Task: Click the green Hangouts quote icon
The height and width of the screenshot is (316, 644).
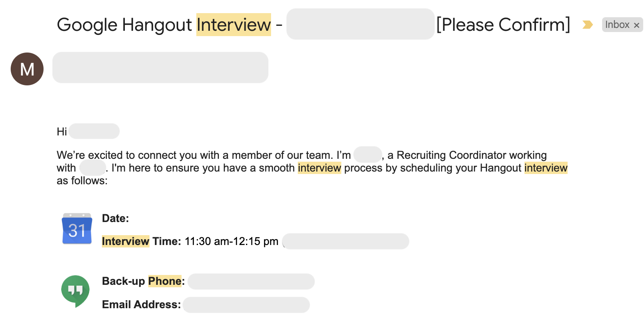Action: (75, 291)
